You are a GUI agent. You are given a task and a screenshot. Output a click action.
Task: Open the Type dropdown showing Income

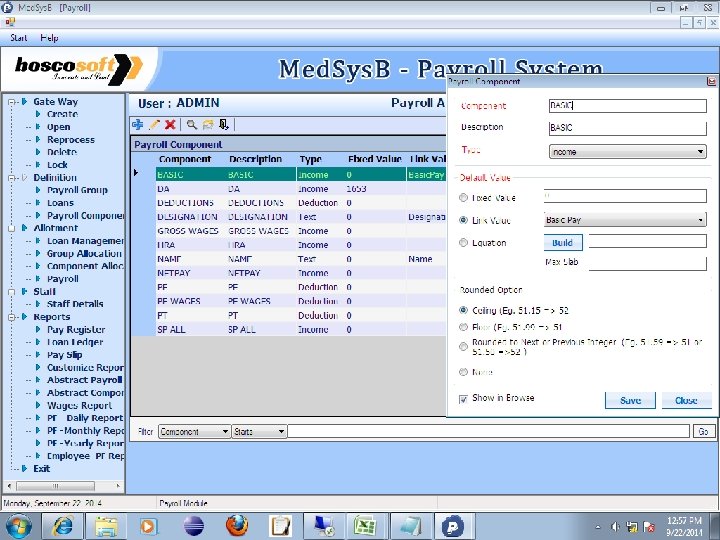point(628,152)
